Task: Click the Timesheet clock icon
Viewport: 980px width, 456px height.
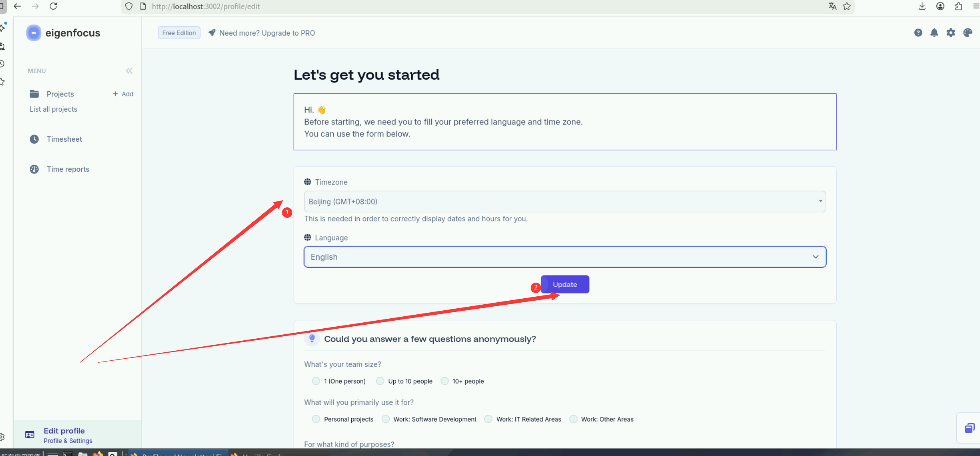Action: click(34, 139)
